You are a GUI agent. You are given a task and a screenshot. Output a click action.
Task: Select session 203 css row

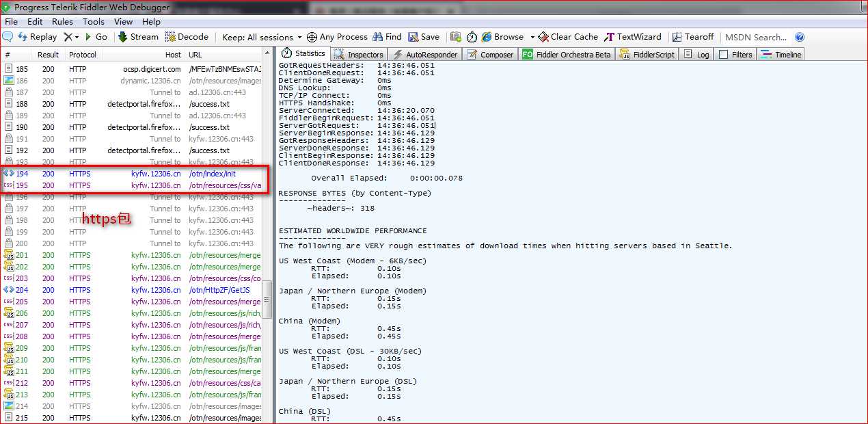click(x=131, y=278)
